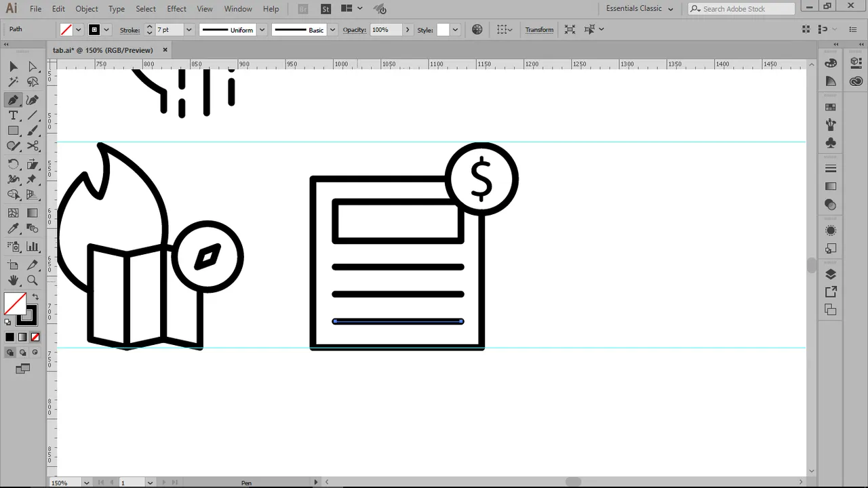Select the Shaper tool

point(13,146)
